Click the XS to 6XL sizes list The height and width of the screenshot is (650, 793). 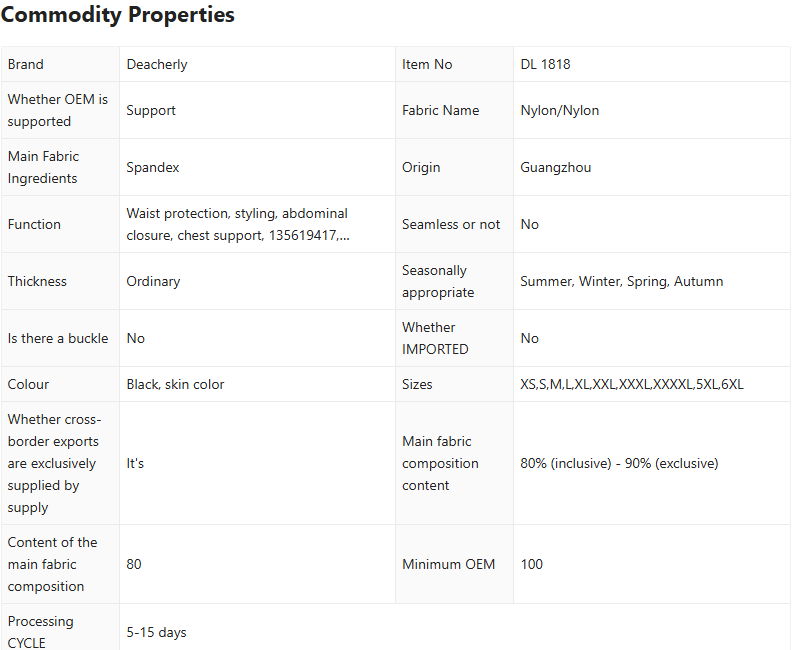click(632, 384)
